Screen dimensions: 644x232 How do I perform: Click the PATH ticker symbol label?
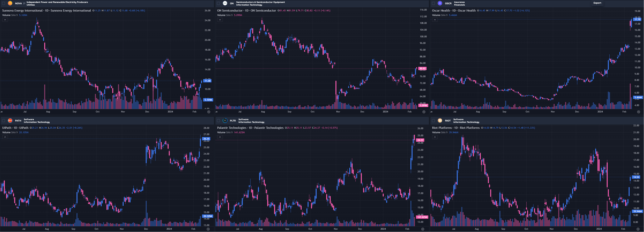click(x=18, y=121)
